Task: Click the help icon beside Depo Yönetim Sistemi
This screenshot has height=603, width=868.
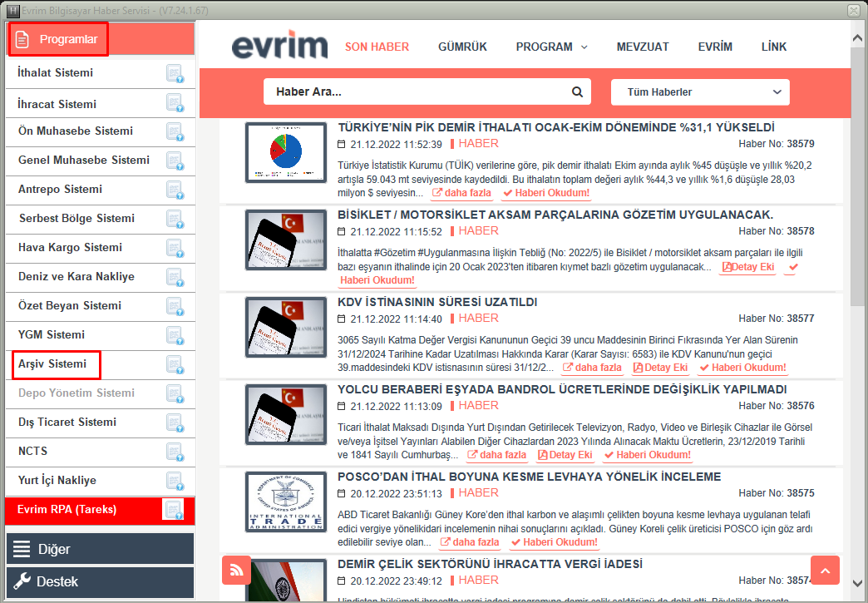Action: tap(175, 393)
